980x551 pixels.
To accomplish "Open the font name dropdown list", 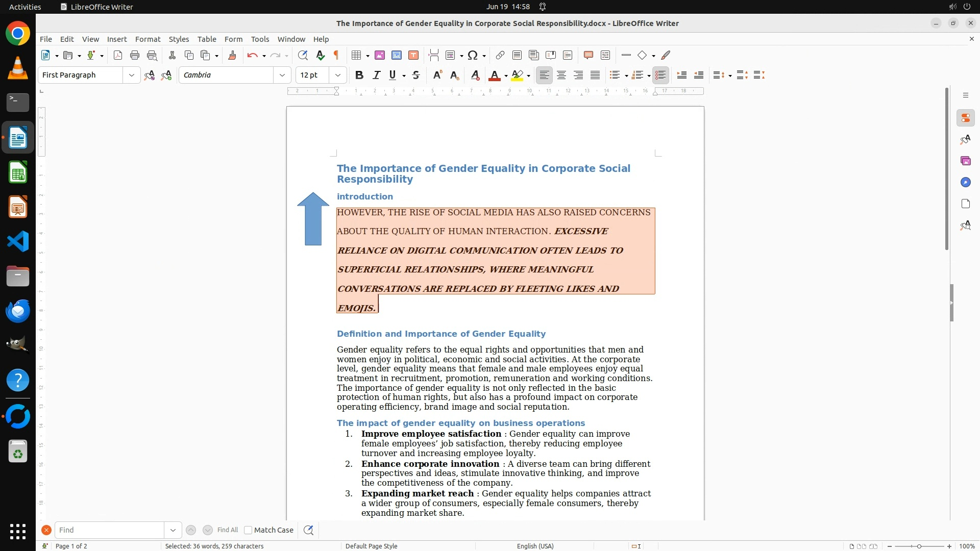I will (x=282, y=76).
